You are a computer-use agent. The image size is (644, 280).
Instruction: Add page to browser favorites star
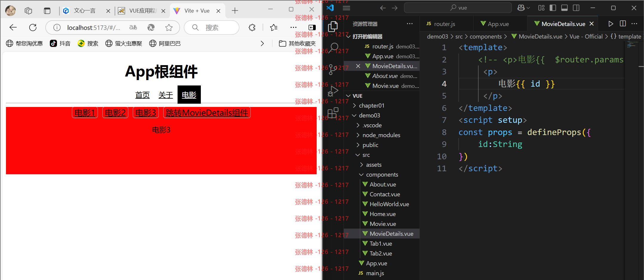[169, 27]
